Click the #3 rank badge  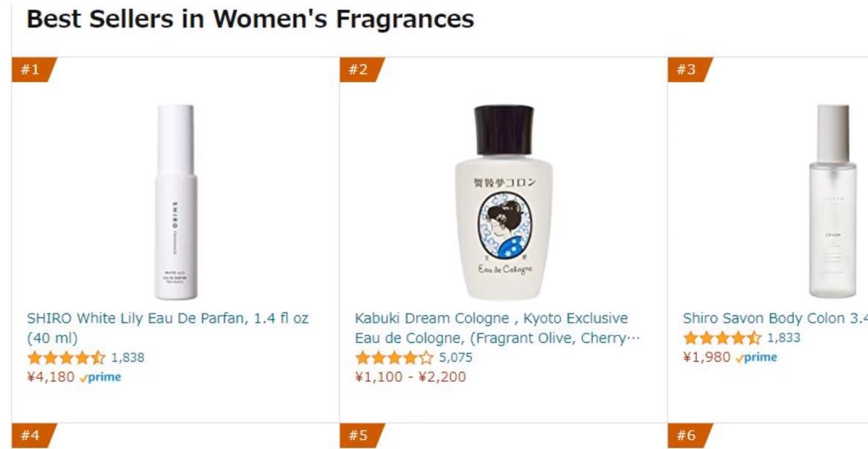687,70
